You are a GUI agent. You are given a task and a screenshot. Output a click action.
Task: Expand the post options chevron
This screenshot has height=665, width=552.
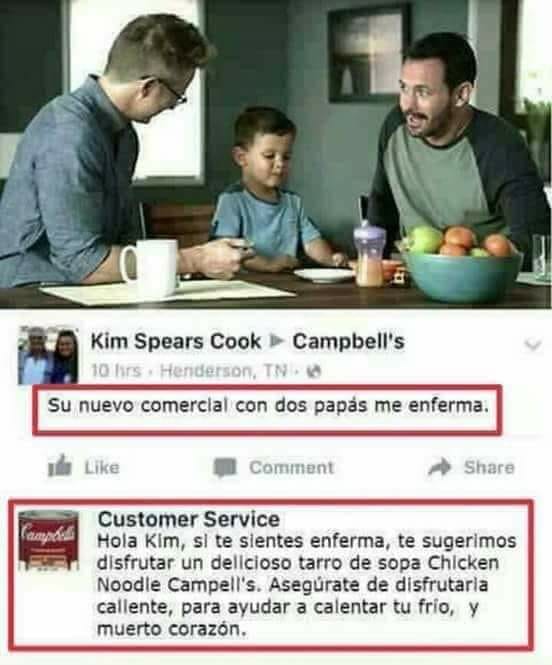coord(532,345)
